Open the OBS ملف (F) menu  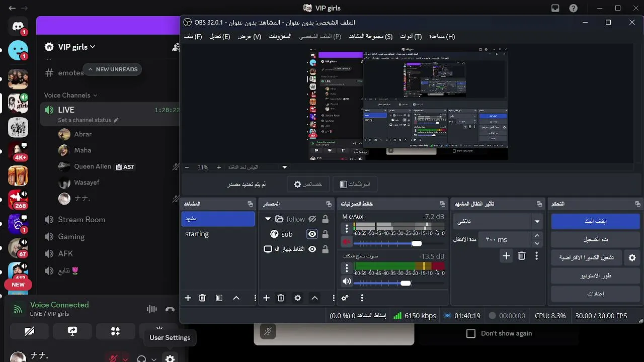click(x=193, y=37)
